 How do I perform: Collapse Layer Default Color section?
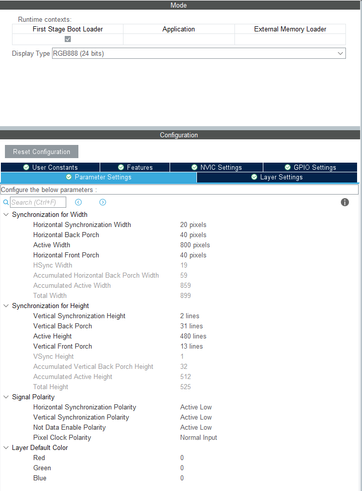pyautogui.click(x=6, y=448)
